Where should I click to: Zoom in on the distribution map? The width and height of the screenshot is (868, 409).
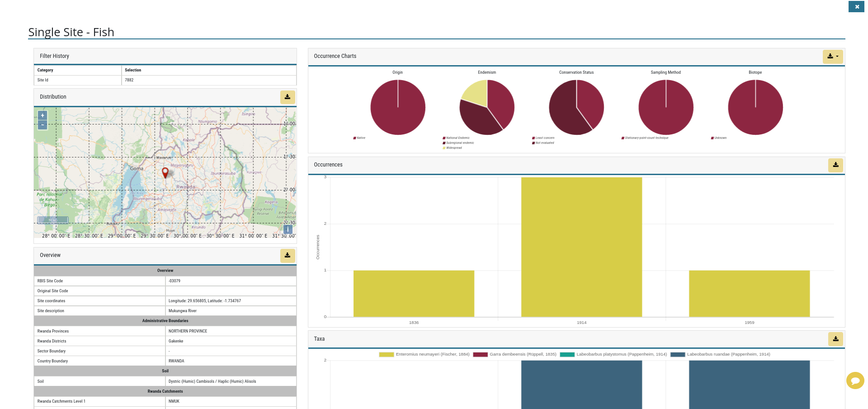point(42,115)
